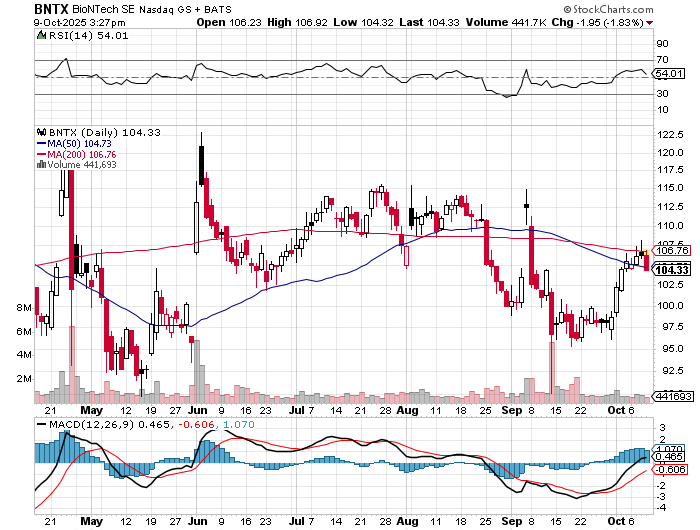
Task: Click the BNTX (Daily) 104.33 legend text
Action: pyautogui.click(x=104, y=133)
